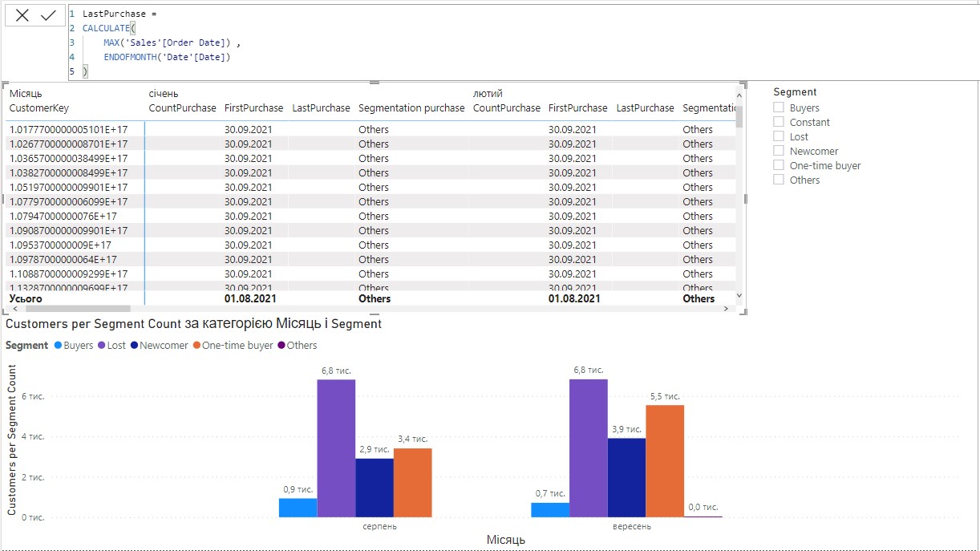The height and width of the screenshot is (551, 980).
Task: Click the вересень One-time buyer bar 5,5 тис.
Action: coord(665,461)
